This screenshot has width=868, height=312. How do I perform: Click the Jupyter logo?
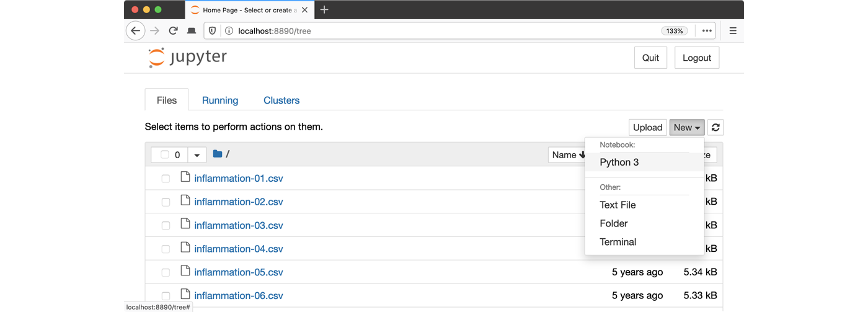(188, 58)
